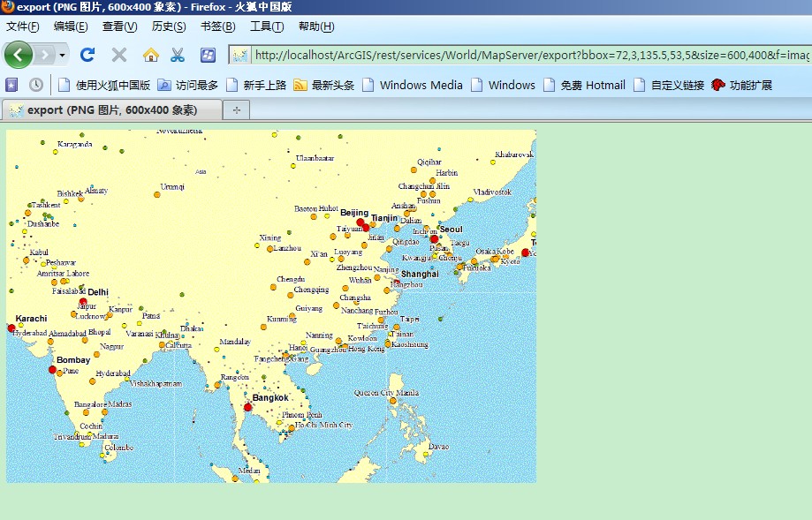Click the bookmarks star icon in bookmarks bar

pos(11,86)
